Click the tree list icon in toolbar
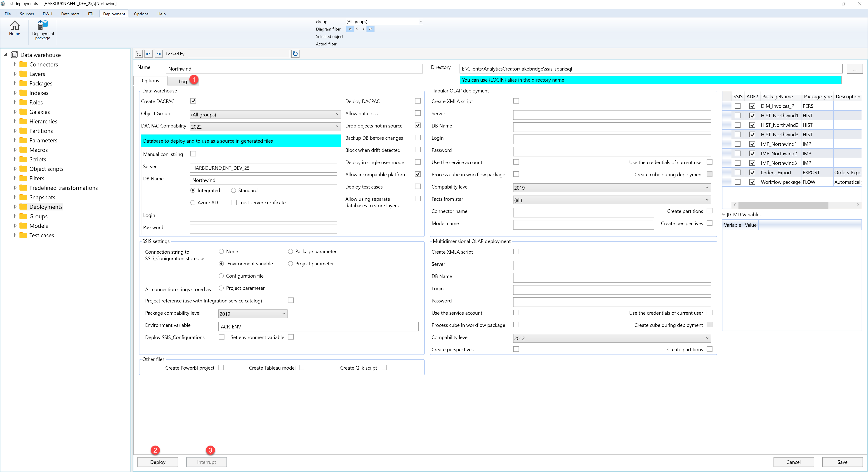 tap(139, 54)
